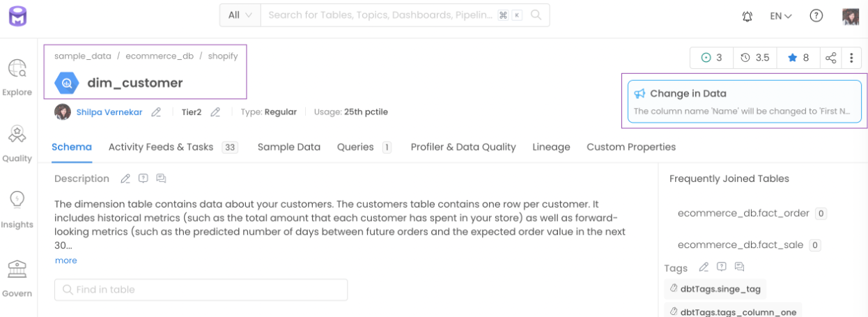
Task: Edit the owner with pencil icon
Action: coord(157,112)
